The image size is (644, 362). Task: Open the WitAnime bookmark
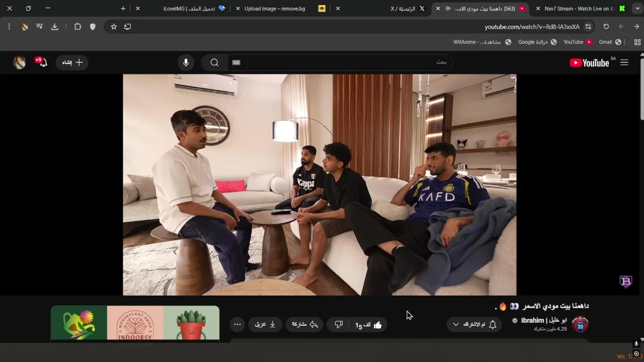pos(482,42)
